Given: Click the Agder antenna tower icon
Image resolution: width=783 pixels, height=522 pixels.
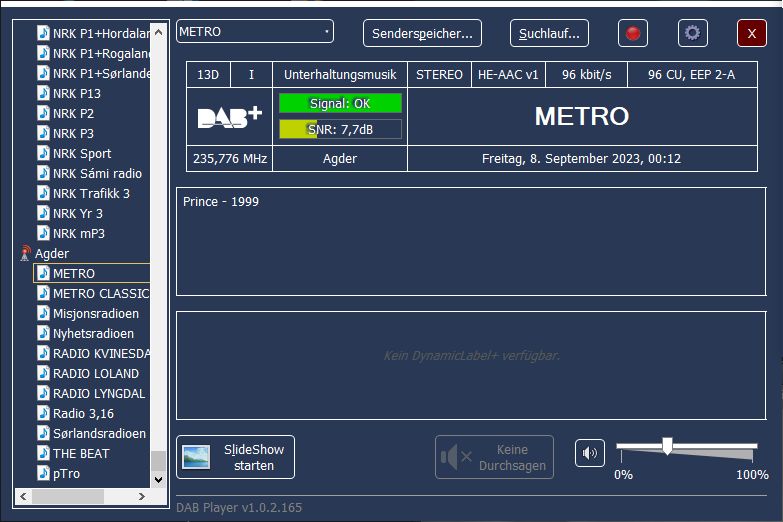Looking at the screenshot, I should (25, 253).
